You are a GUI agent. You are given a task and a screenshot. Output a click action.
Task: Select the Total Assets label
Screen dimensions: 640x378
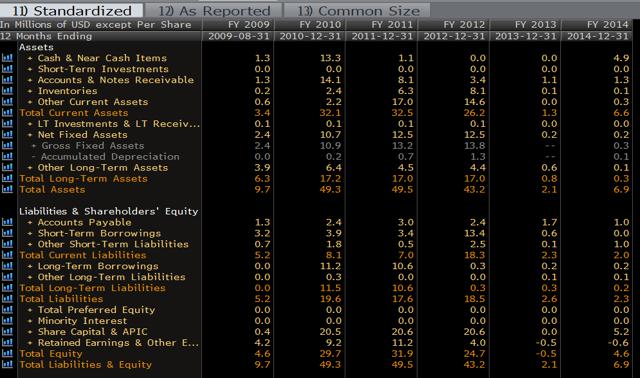[52, 189]
